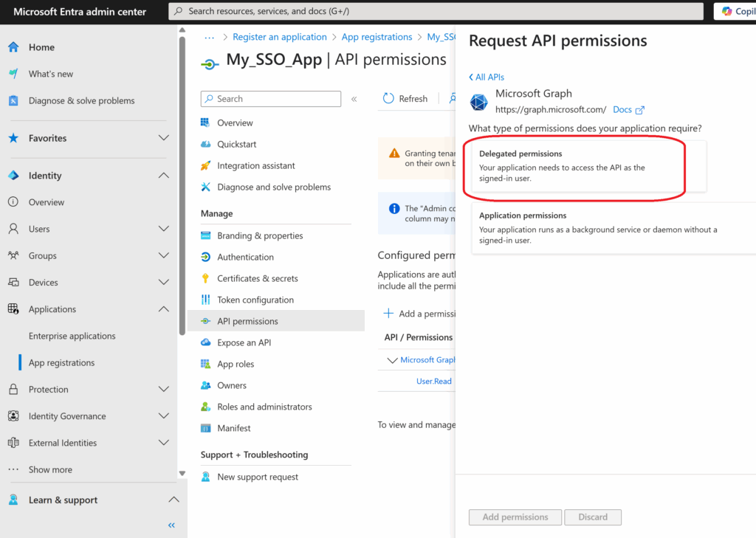
Task: Click the Microsoft Graph logo icon
Action: [479, 102]
